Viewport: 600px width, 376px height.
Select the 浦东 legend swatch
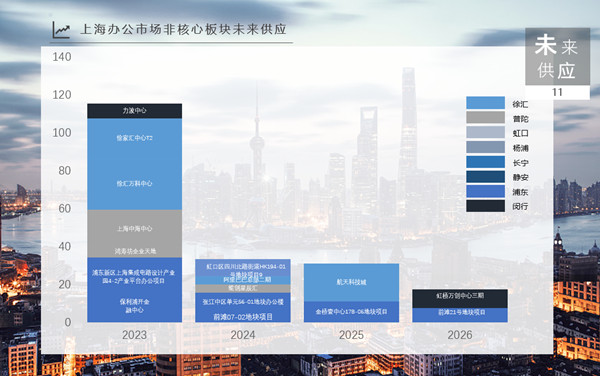click(485, 191)
